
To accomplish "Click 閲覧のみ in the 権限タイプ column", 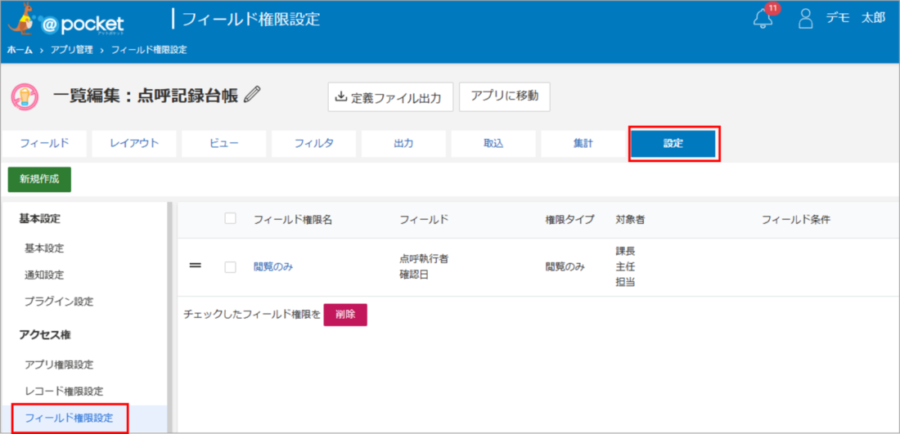I will point(565,266).
